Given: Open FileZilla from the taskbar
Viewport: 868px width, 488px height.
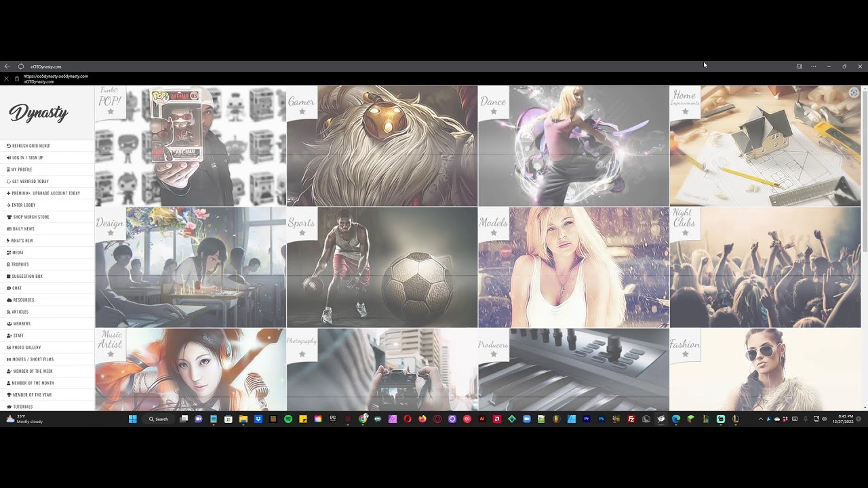Looking at the screenshot, I should [631, 419].
